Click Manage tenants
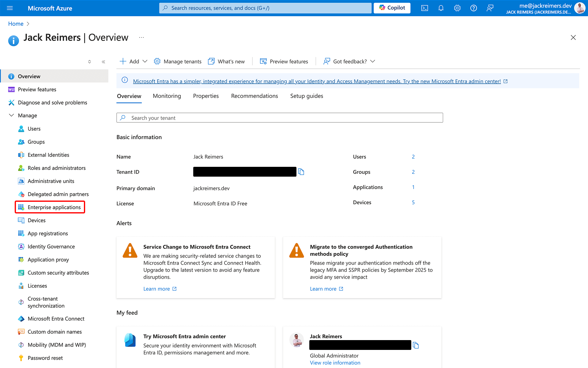 [178, 61]
